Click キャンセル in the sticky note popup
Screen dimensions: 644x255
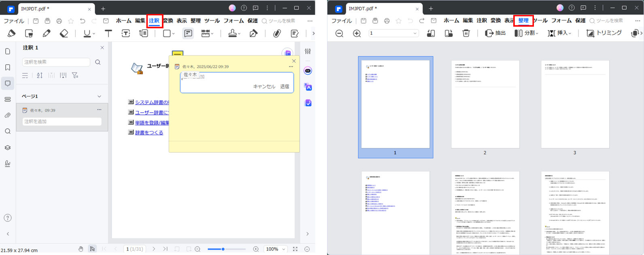(x=264, y=86)
